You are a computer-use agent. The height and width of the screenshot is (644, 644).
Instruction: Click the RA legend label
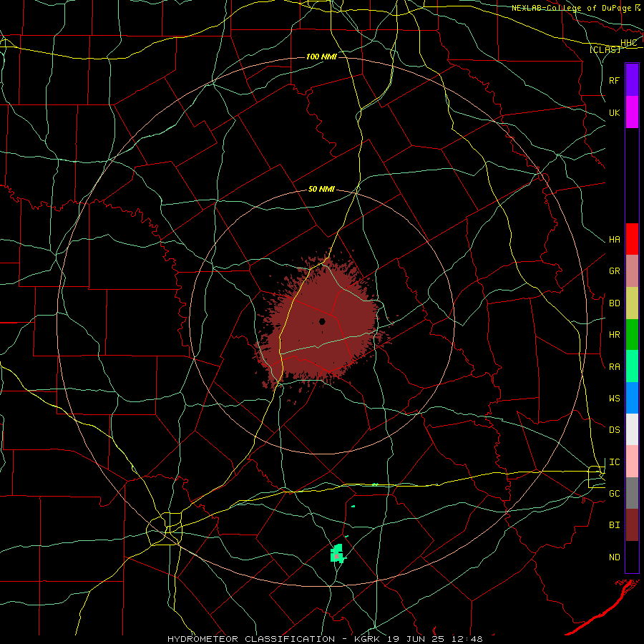614,367
